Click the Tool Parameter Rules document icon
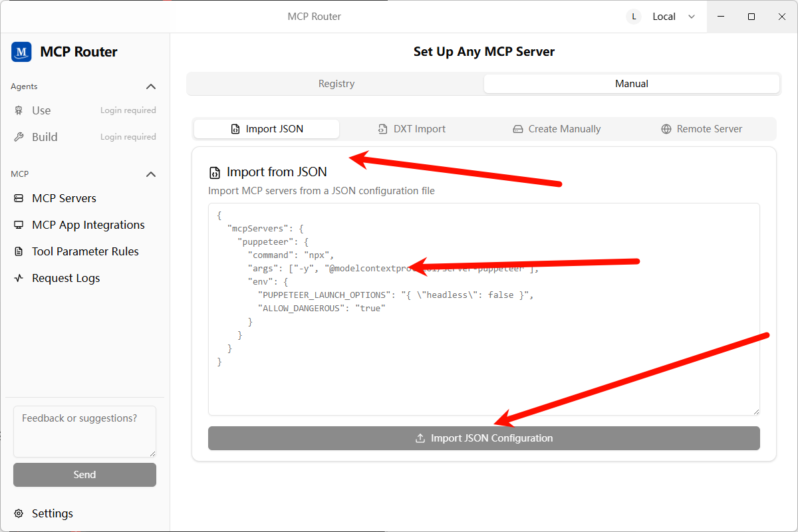Viewport: 798px width, 532px height. (19, 251)
